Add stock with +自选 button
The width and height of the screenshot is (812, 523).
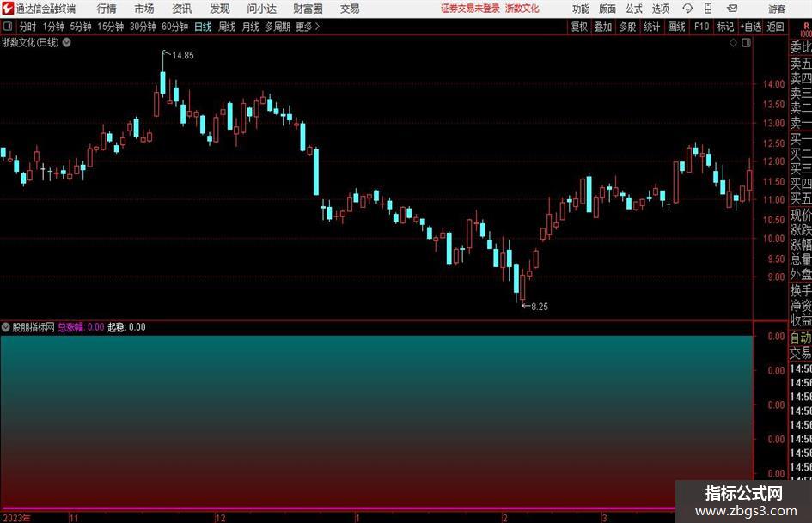point(750,27)
